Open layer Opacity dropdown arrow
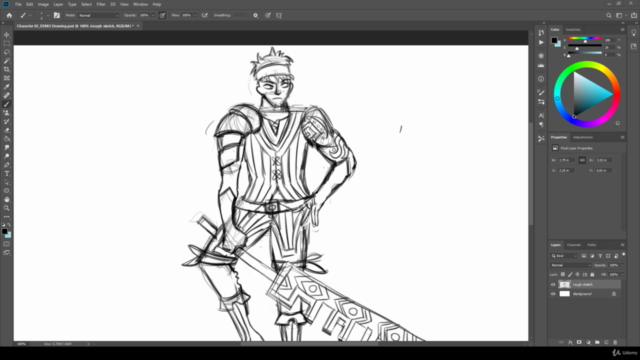The width and height of the screenshot is (640, 360). click(x=622, y=265)
